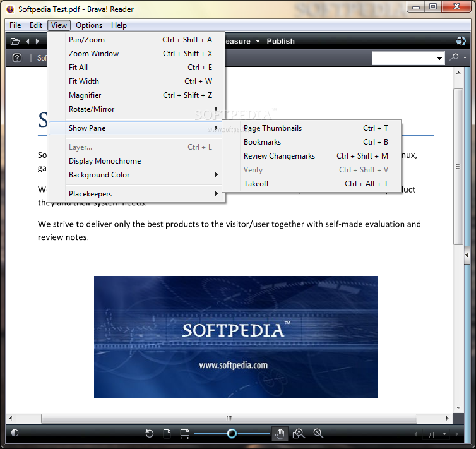Viewport: 476px width, 449px height.
Task: Show the Page Thumbnails pane
Action: (x=311, y=128)
